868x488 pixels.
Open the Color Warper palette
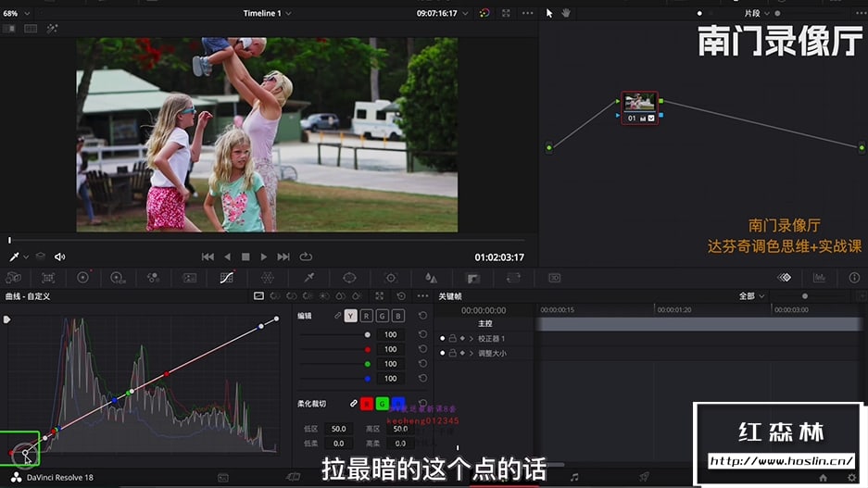(x=268, y=278)
